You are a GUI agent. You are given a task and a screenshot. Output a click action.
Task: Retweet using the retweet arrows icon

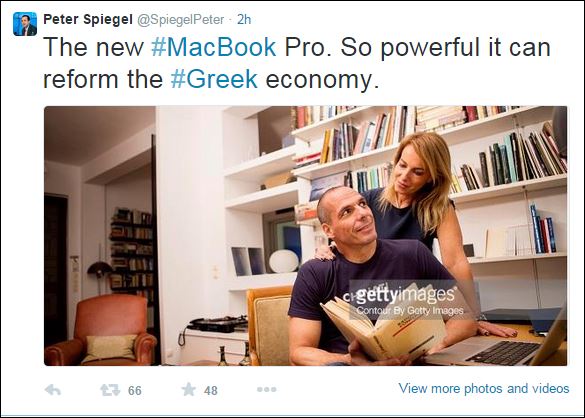[110, 390]
